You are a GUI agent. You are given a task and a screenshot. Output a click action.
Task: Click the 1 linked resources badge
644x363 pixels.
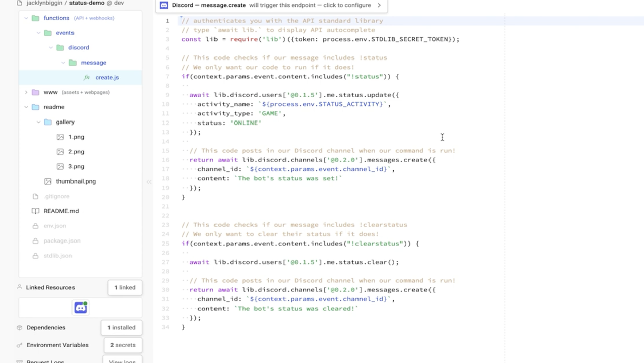pos(125,287)
